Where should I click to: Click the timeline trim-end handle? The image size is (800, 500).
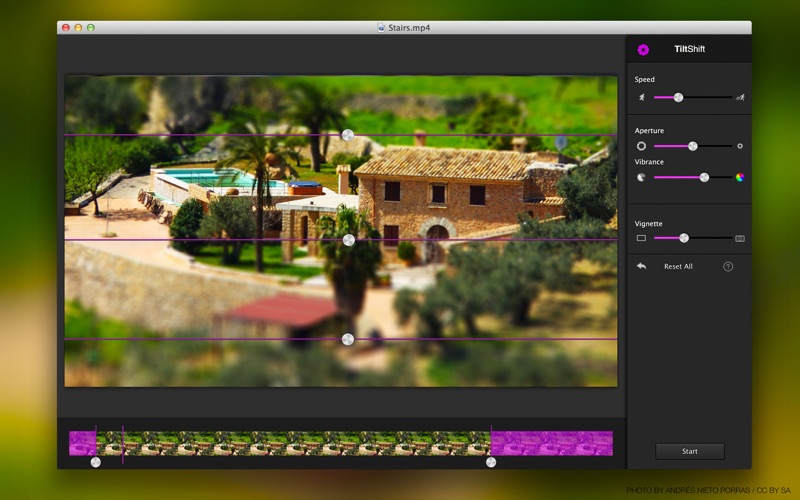491,462
